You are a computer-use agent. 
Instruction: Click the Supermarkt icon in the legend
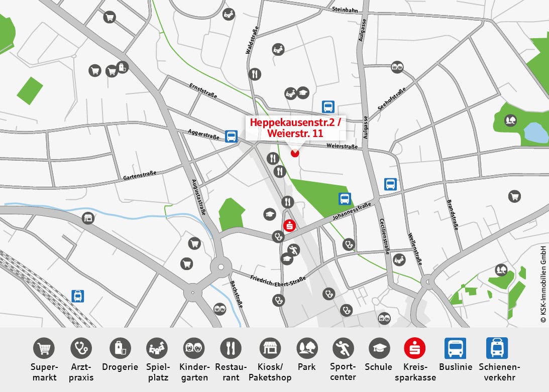44,348
